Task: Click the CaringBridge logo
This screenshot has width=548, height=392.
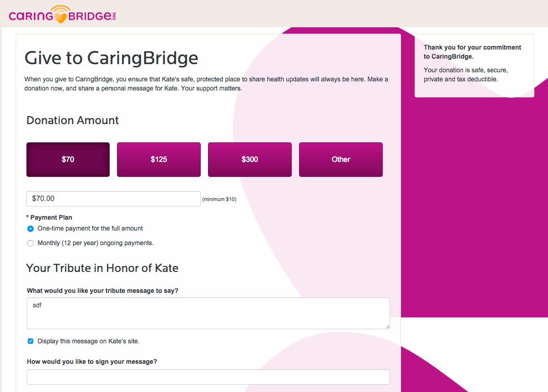Action: [63, 15]
